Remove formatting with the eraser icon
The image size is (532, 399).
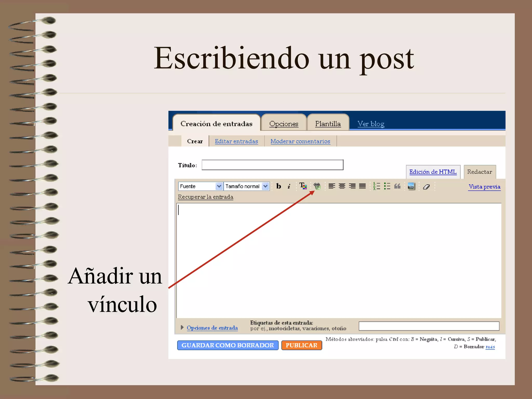pos(426,187)
